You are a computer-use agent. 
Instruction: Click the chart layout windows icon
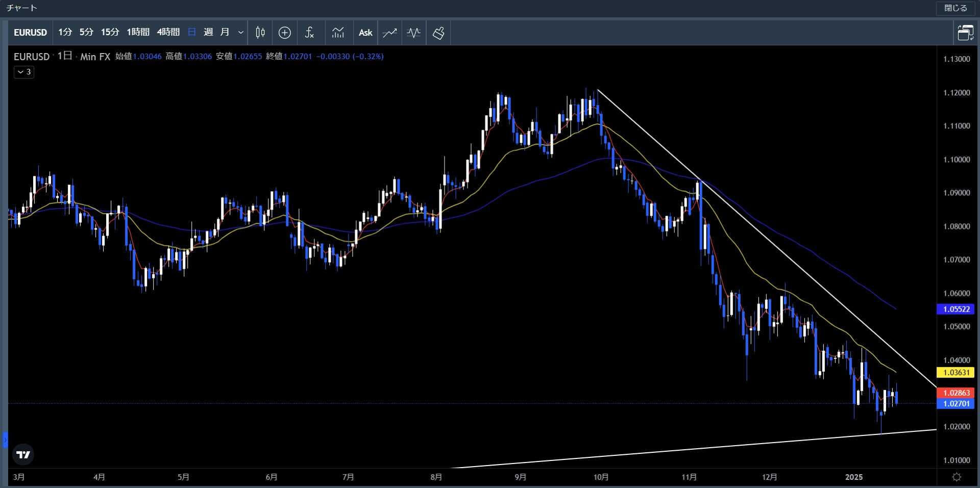(x=965, y=33)
